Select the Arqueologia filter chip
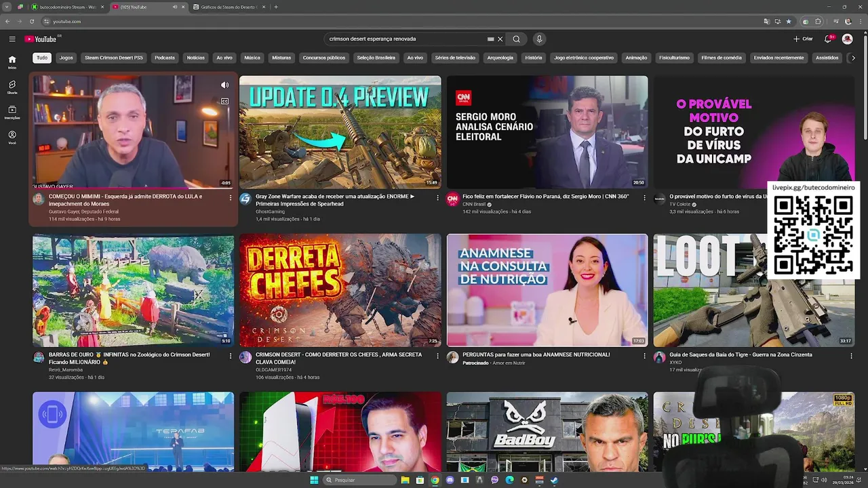868x488 pixels. [x=500, y=58]
